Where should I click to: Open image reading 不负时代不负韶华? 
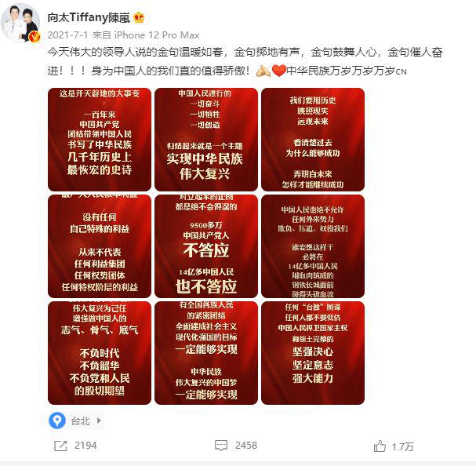pos(100,353)
